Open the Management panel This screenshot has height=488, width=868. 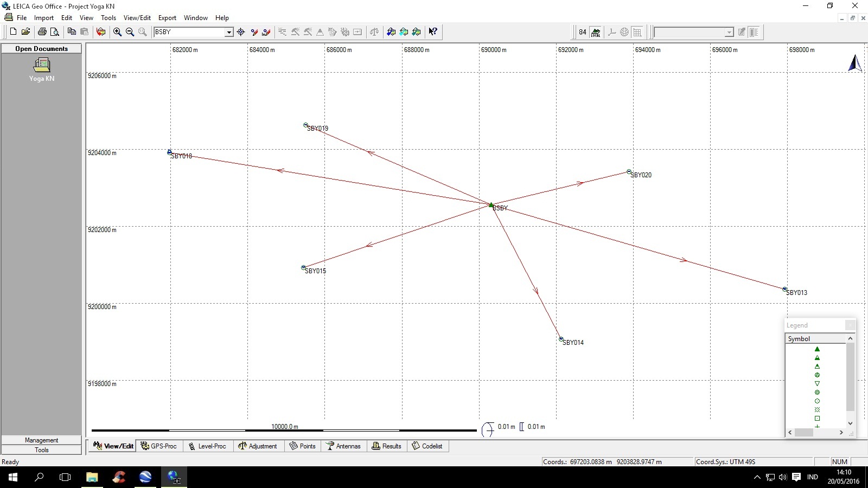(x=41, y=440)
